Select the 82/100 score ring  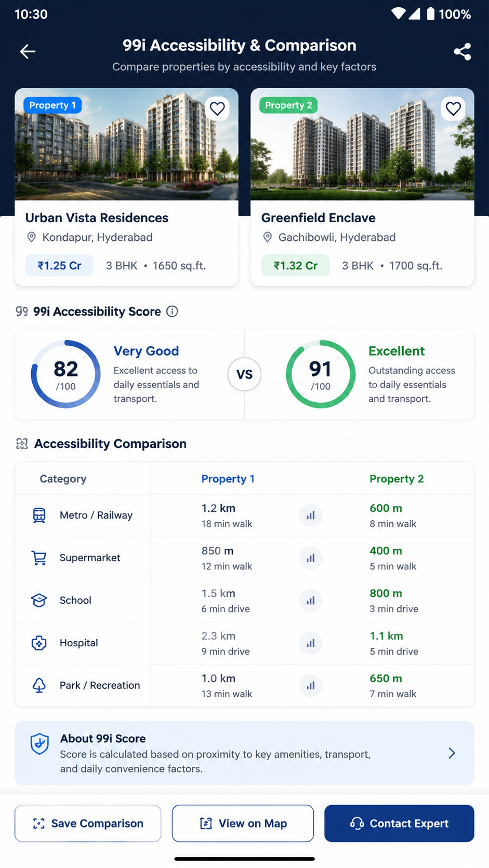(x=65, y=374)
